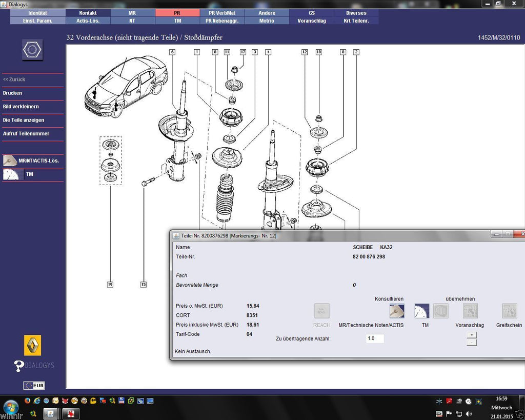
Task: Select part marker 4 in diagram
Action: tap(268, 52)
